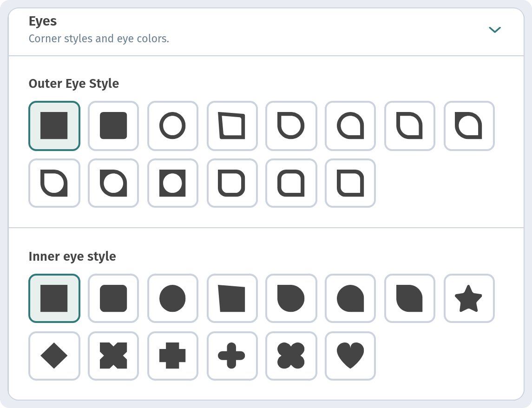Select the skewed quadrilateral inner eye style

pyautogui.click(x=232, y=298)
